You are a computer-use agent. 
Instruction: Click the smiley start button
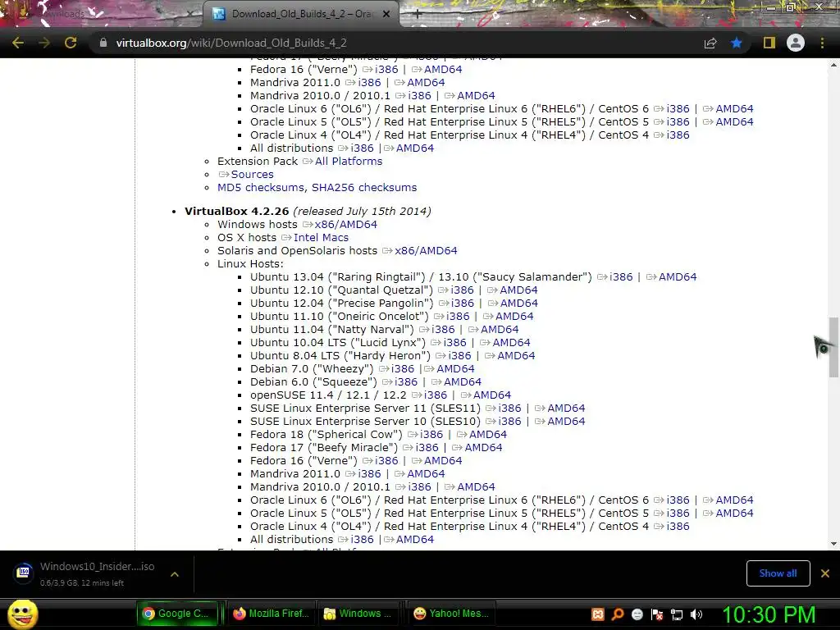(x=22, y=614)
